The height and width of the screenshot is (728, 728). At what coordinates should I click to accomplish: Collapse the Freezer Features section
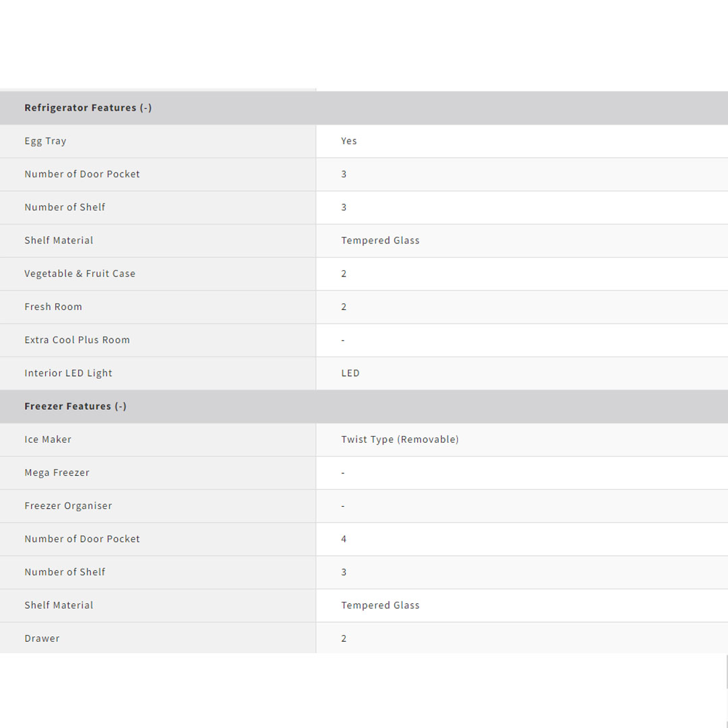coord(75,406)
